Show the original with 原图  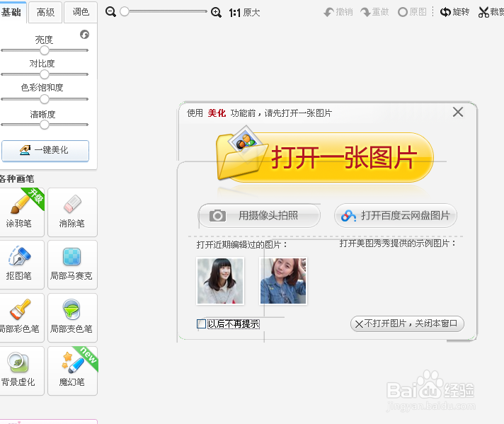413,12
